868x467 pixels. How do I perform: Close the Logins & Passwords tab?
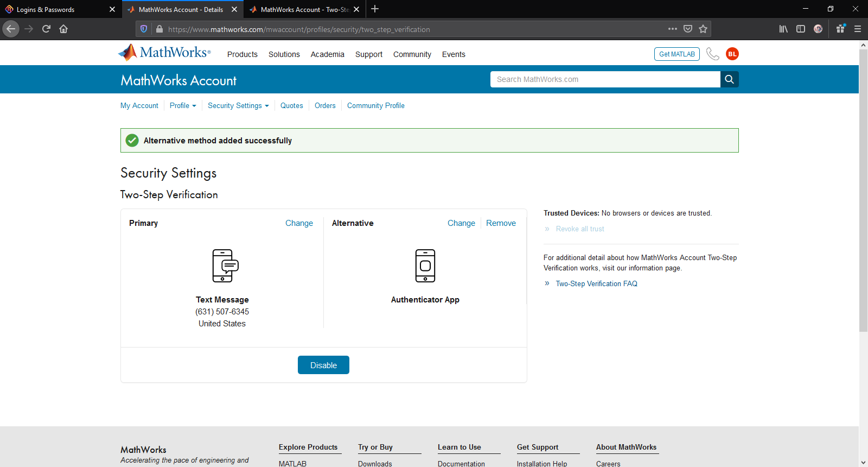[112, 9]
